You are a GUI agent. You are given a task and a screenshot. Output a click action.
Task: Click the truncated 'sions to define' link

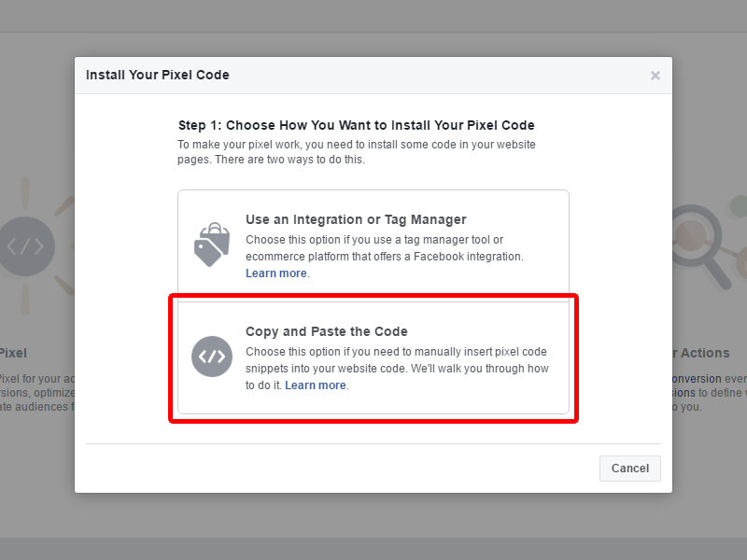[x=684, y=393]
